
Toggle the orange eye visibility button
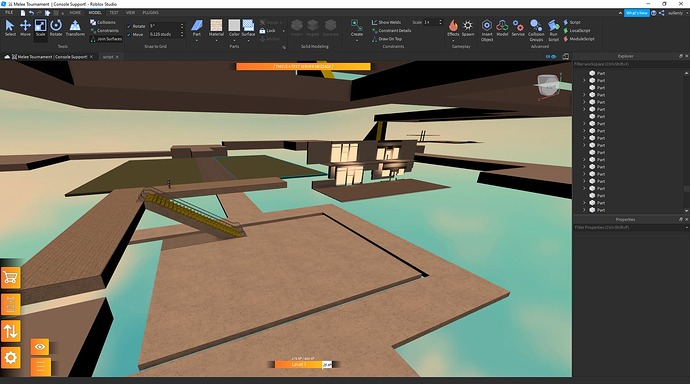pyautogui.click(x=40, y=347)
